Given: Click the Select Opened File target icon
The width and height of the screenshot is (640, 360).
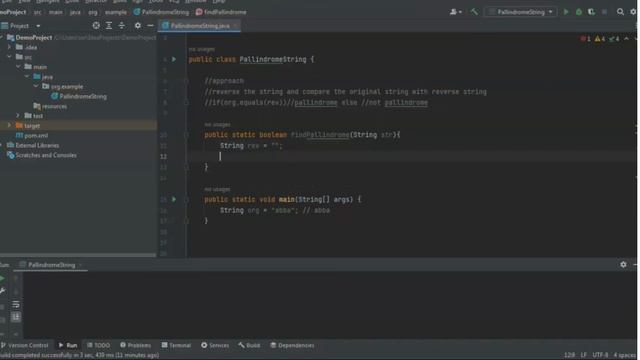Looking at the screenshot, I should (x=96, y=26).
